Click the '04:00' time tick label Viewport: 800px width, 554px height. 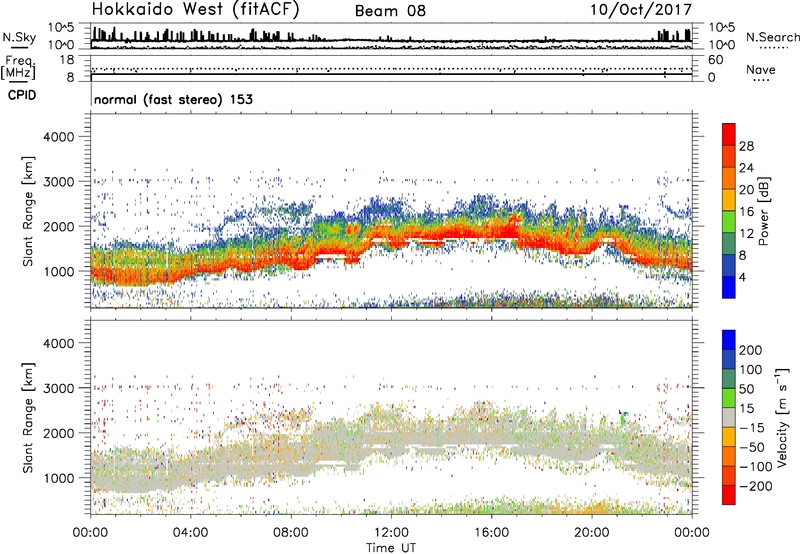click(190, 533)
